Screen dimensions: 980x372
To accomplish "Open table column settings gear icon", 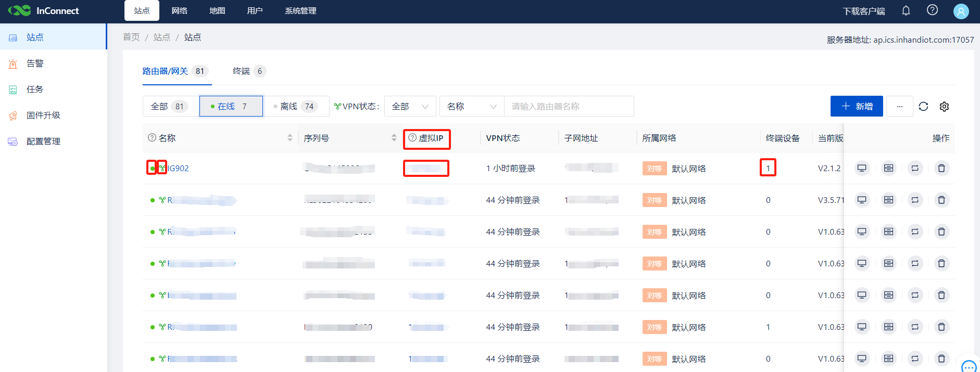I will (x=944, y=107).
